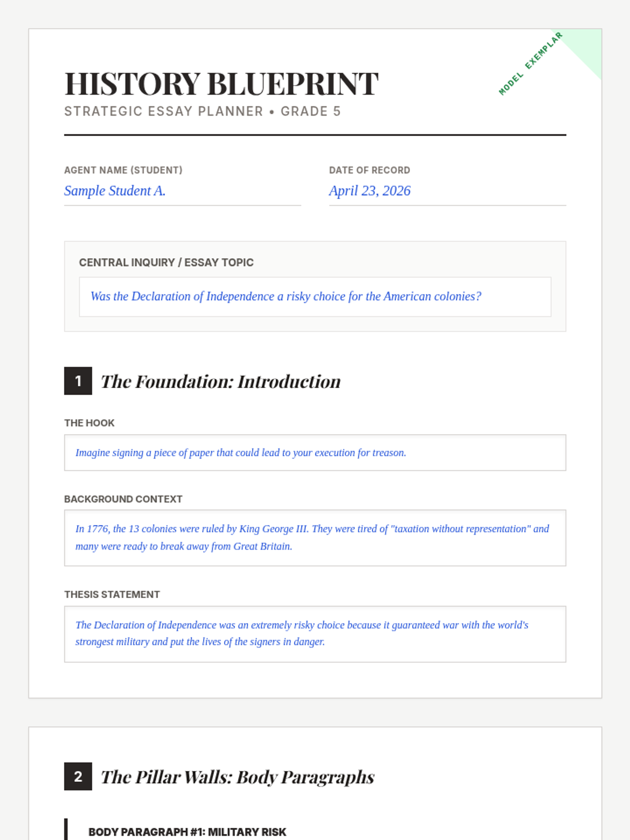
Task: Click the section 1 number badge
Action: point(78,381)
